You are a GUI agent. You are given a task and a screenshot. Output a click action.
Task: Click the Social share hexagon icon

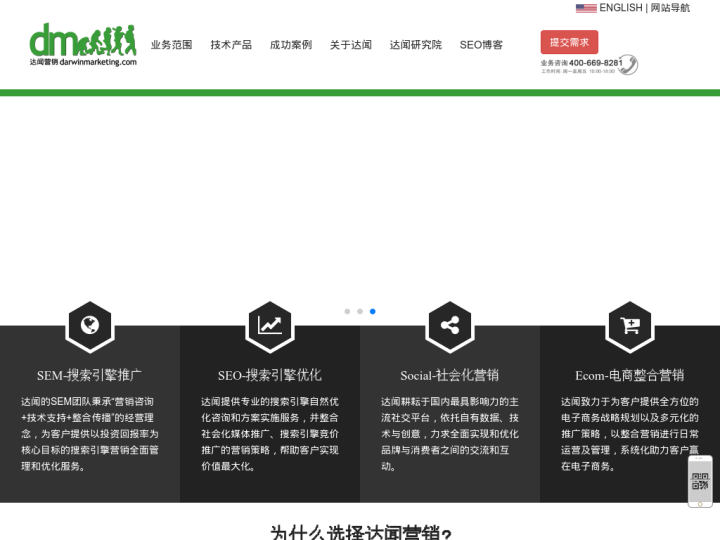coord(449,325)
